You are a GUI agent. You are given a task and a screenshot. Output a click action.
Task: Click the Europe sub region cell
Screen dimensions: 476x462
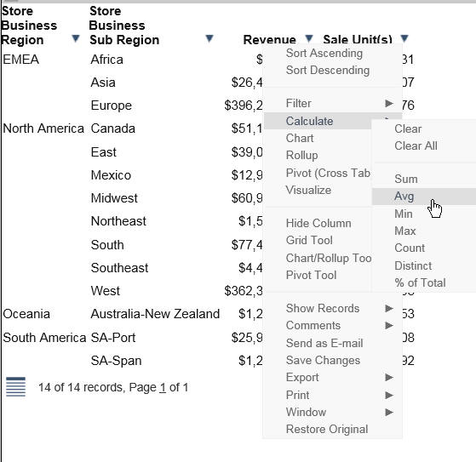click(111, 106)
